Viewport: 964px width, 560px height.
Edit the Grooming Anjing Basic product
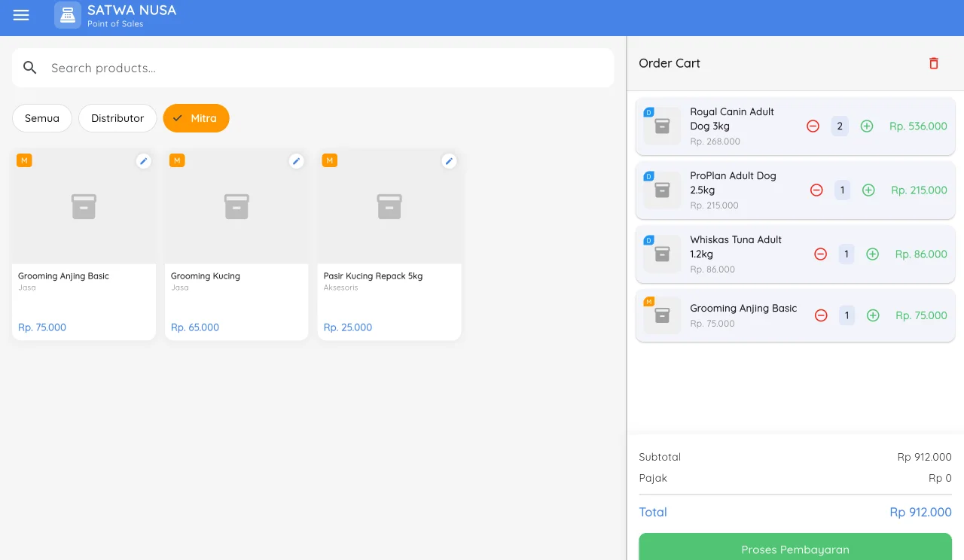click(144, 161)
